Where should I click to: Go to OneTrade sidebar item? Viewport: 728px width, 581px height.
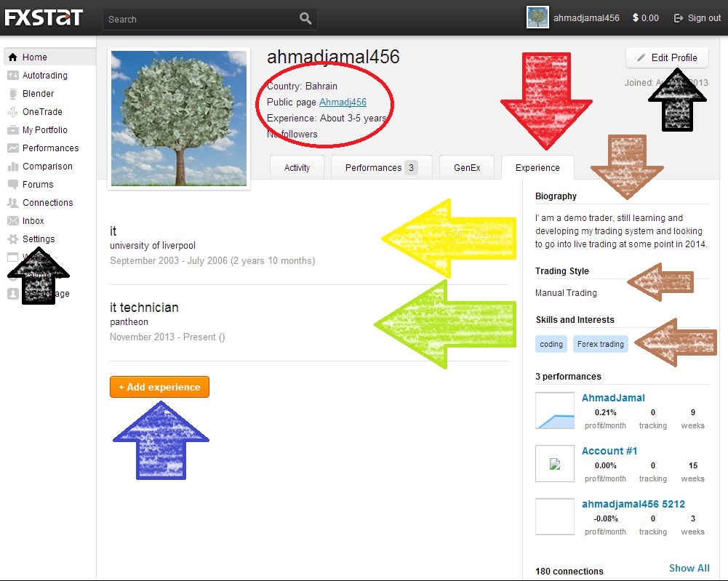click(x=42, y=112)
